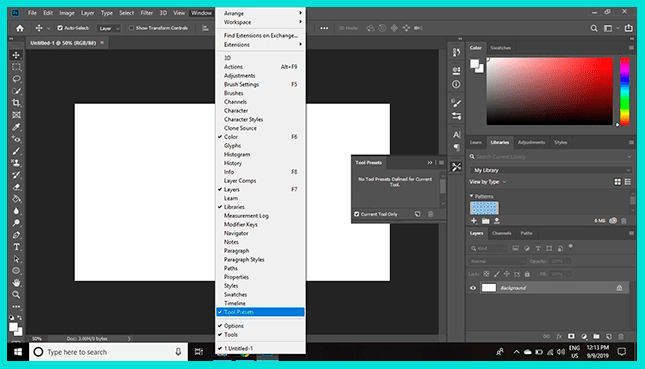Toggle the Layers panel in Window menu
The image size is (645, 369).
[x=260, y=189]
